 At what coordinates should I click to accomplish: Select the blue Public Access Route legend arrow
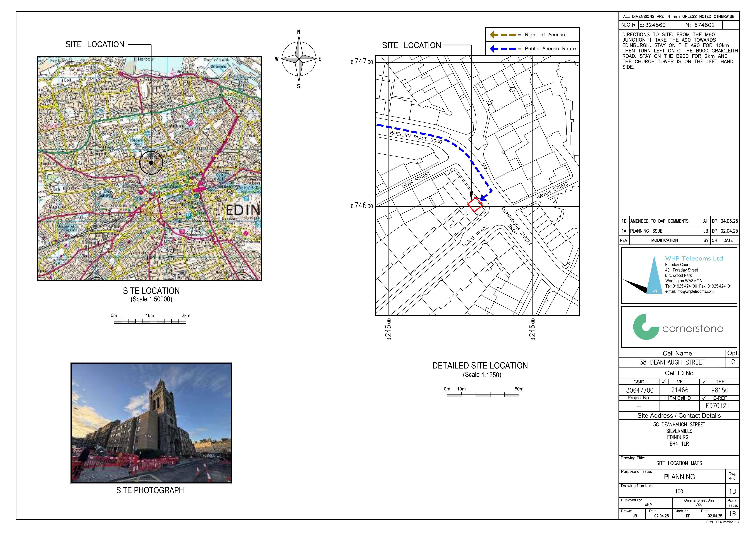tap(503, 49)
